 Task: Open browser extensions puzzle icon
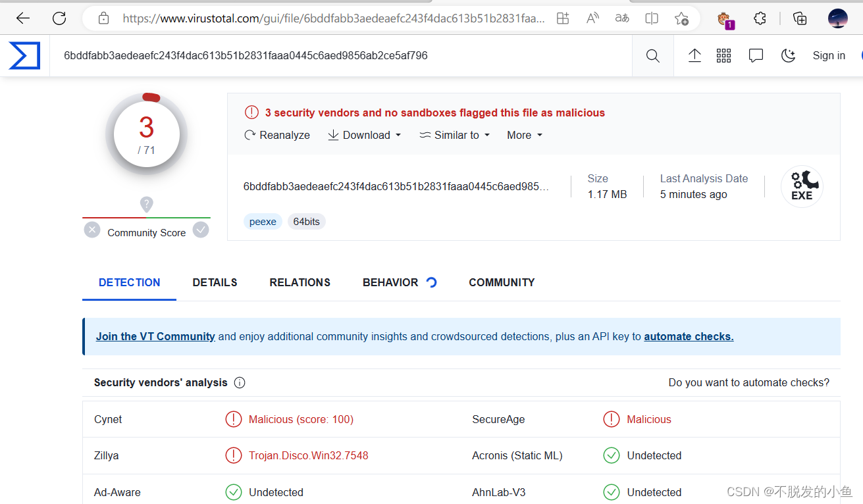pos(760,18)
